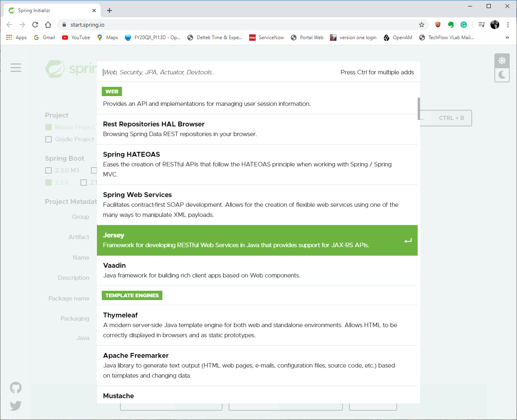This screenshot has width=517, height=420.
Task: Close the Spring Initializr tab
Action: pyautogui.click(x=94, y=10)
